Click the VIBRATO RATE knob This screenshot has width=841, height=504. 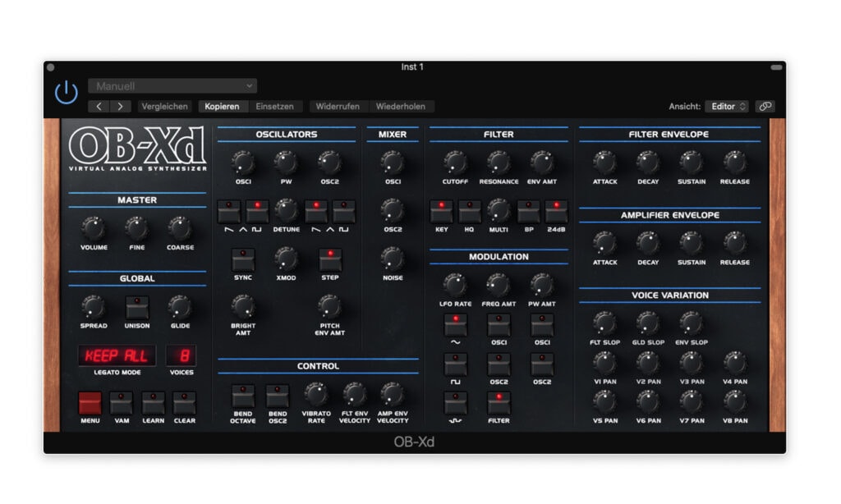click(x=316, y=395)
